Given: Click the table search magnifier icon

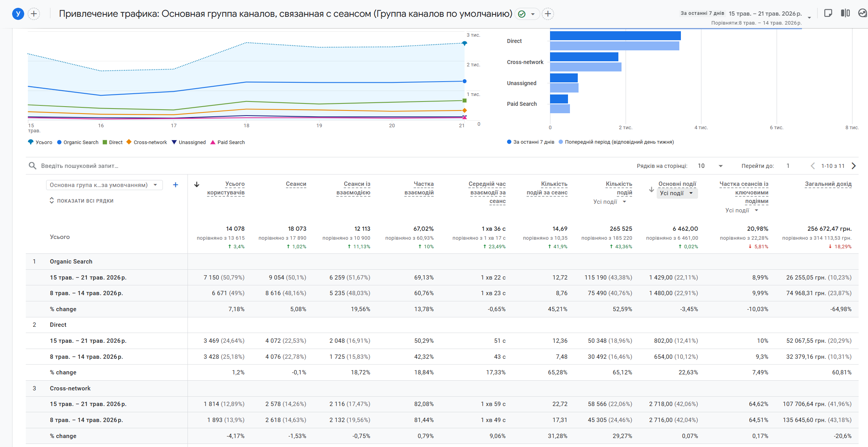Looking at the screenshot, I should click(x=32, y=166).
